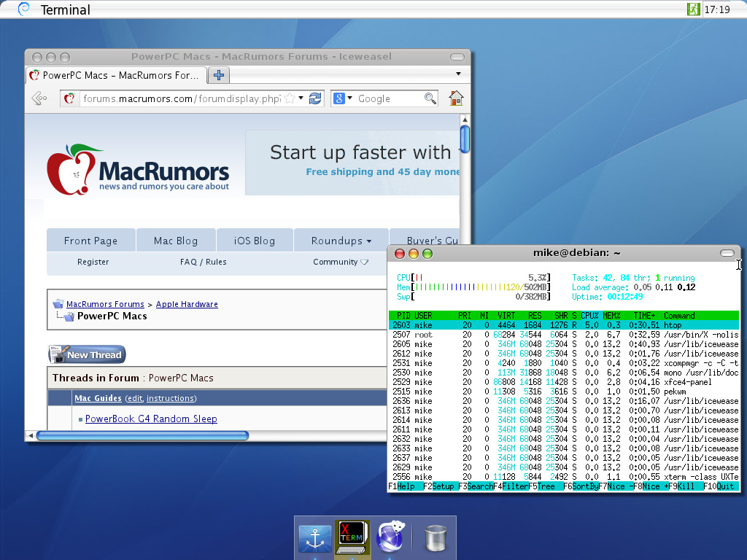Open the URL history dropdown arrow

coord(301,98)
